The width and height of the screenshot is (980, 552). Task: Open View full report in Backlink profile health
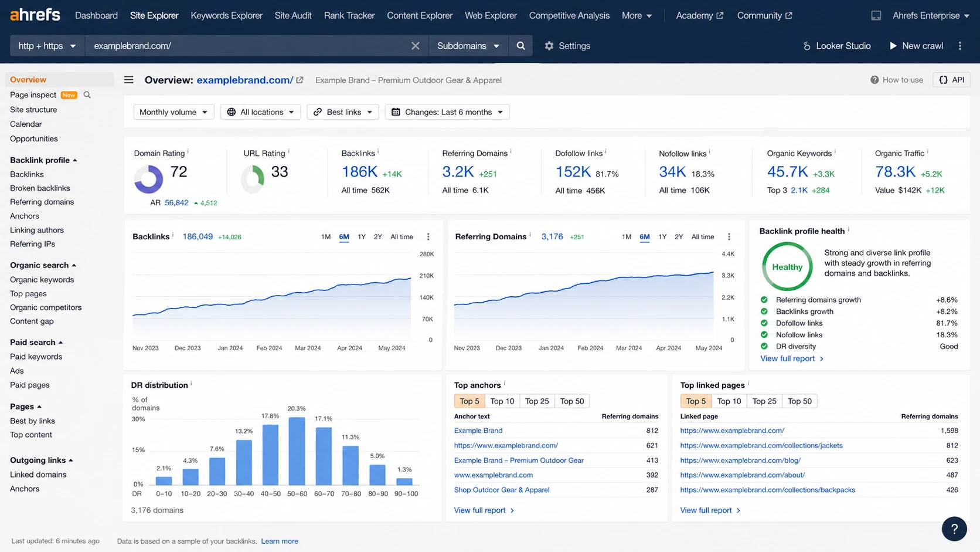tap(792, 358)
